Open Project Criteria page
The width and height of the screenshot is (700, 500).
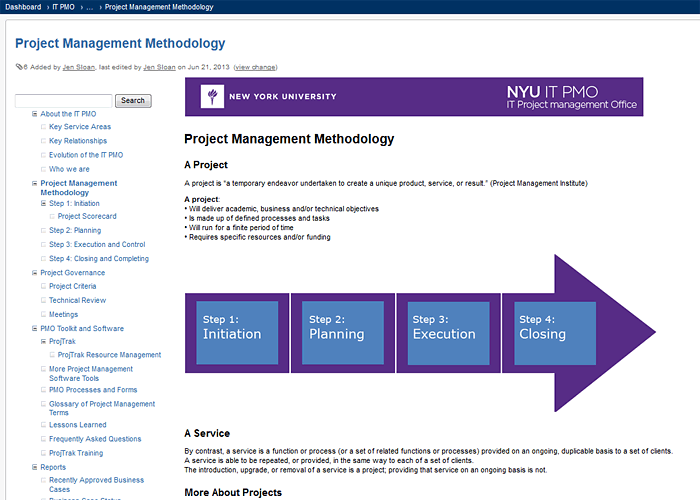click(73, 286)
